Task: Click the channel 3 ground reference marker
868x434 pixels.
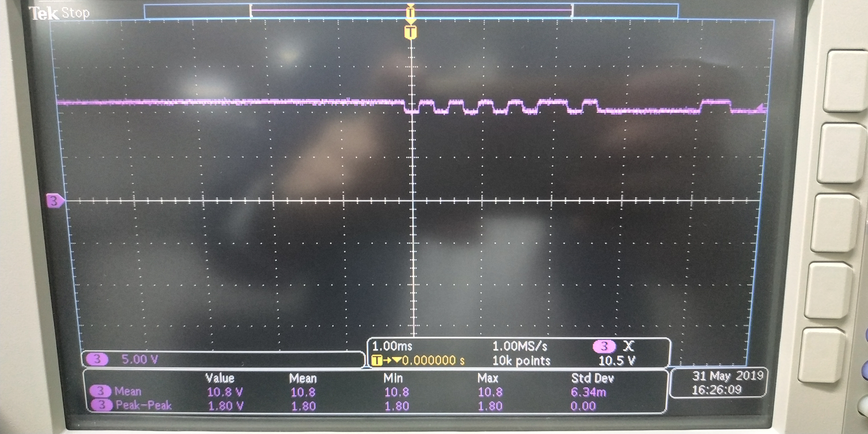Action: tap(54, 201)
